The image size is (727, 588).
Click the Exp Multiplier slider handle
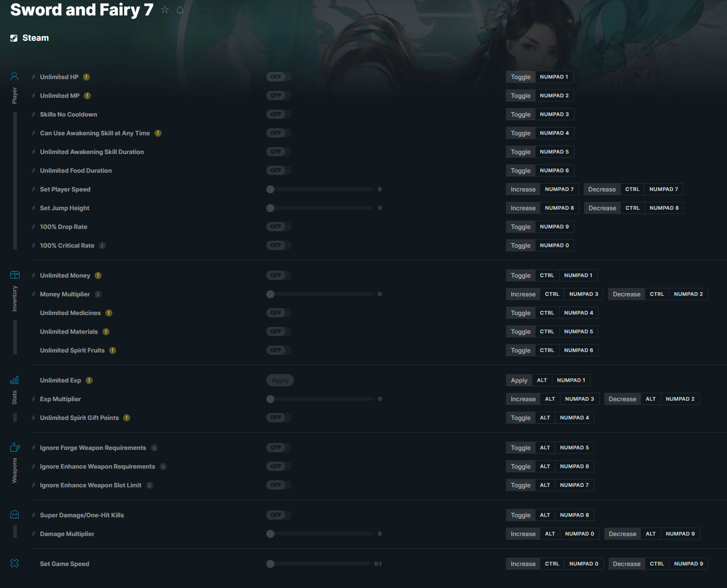tap(270, 399)
